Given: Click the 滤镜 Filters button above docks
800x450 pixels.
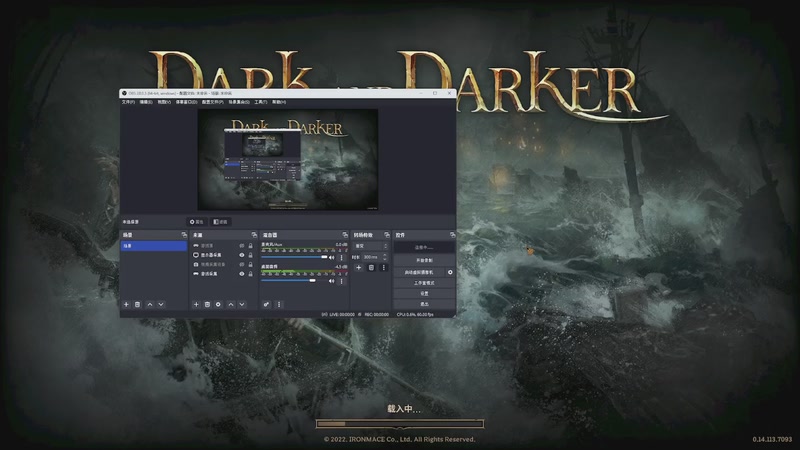Looking at the screenshot, I should (220, 222).
